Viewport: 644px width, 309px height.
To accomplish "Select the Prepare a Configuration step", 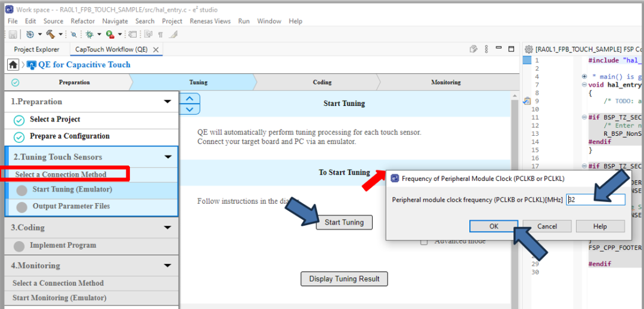I will pyautogui.click(x=92, y=137).
